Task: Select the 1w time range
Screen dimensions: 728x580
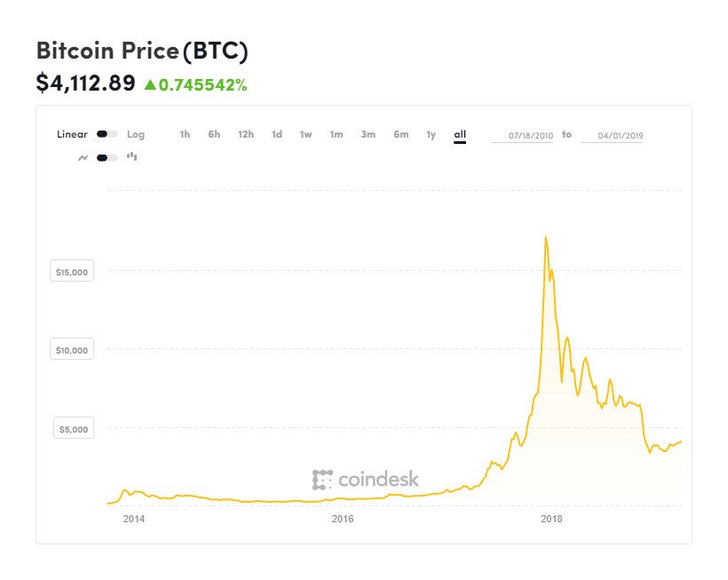Action: pyautogui.click(x=305, y=134)
